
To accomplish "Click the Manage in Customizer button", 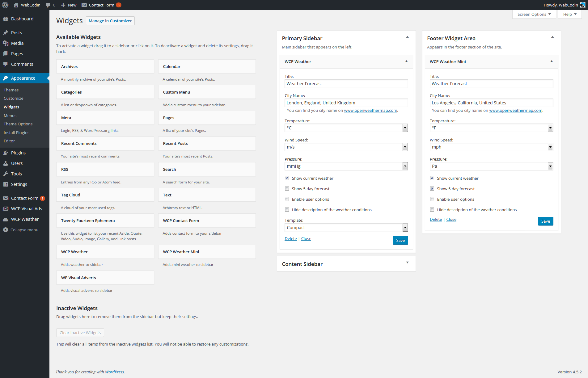I will (110, 21).
